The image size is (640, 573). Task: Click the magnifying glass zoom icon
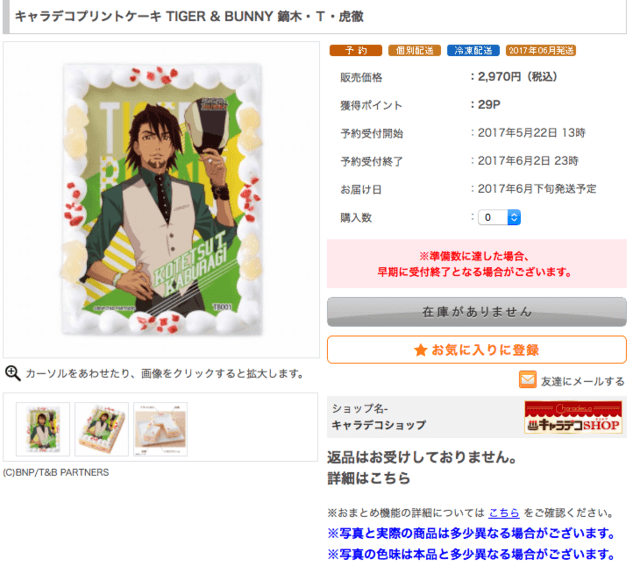click(12, 373)
